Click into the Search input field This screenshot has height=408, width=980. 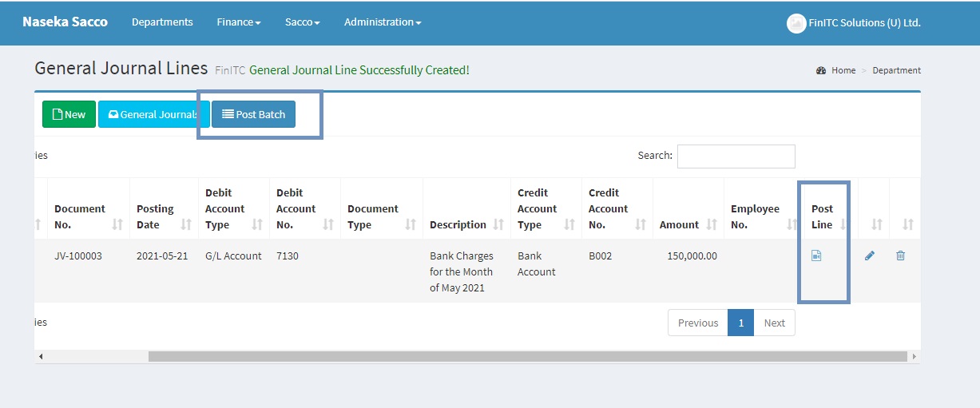tap(736, 156)
